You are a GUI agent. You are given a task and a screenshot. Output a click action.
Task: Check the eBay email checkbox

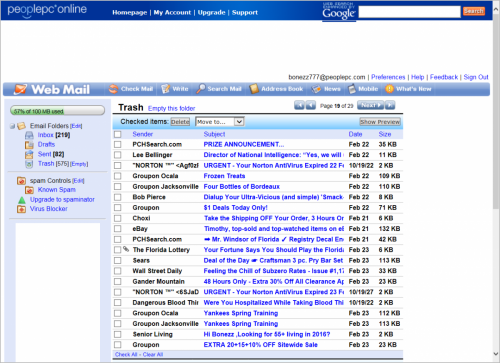click(118, 229)
